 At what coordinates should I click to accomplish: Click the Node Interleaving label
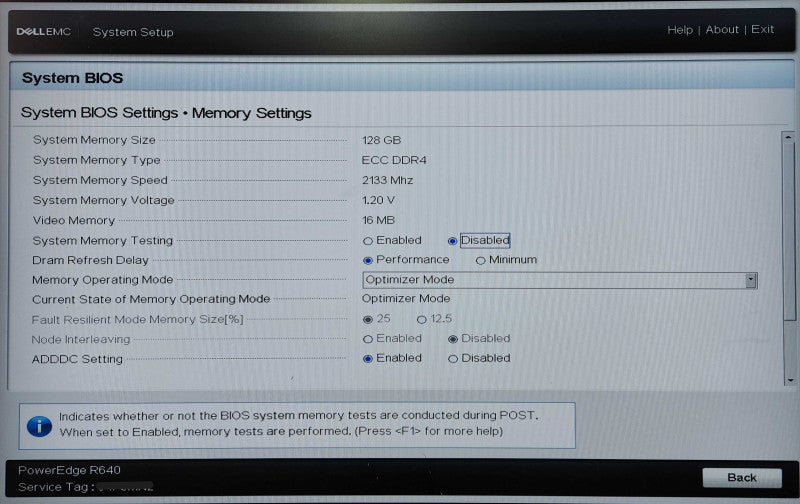pos(81,339)
